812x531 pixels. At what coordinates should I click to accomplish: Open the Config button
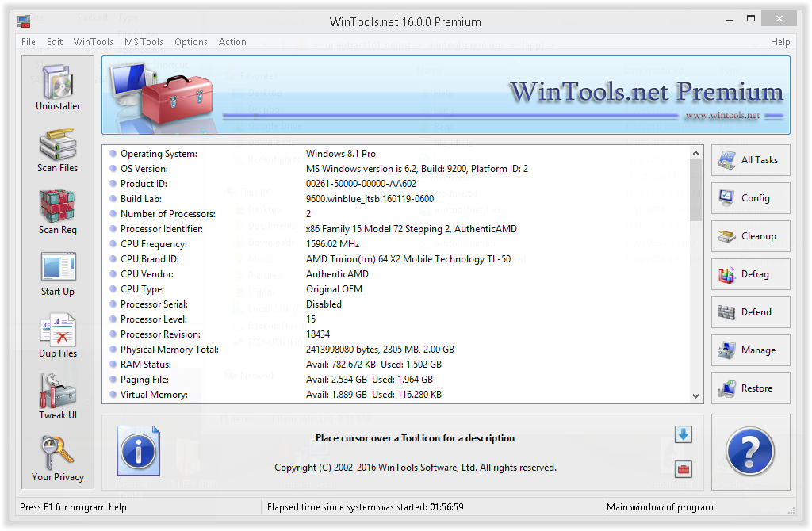point(750,197)
